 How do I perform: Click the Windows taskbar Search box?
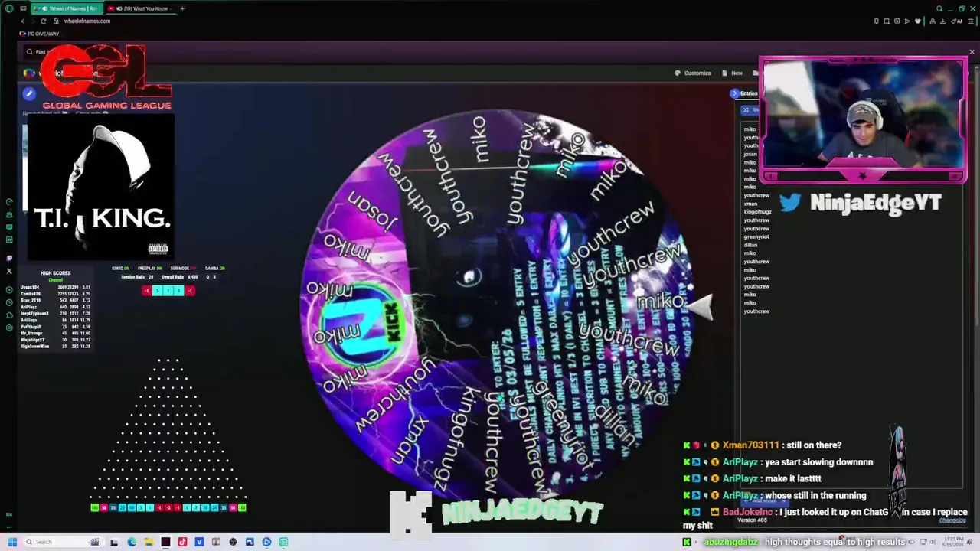pos(64,542)
